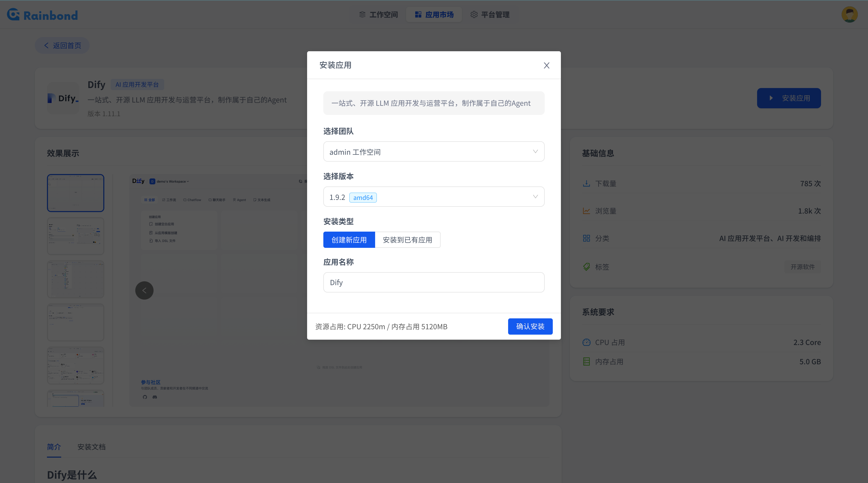Go to the 平台管理 tab
The image size is (868, 483).
pos(490,14)
